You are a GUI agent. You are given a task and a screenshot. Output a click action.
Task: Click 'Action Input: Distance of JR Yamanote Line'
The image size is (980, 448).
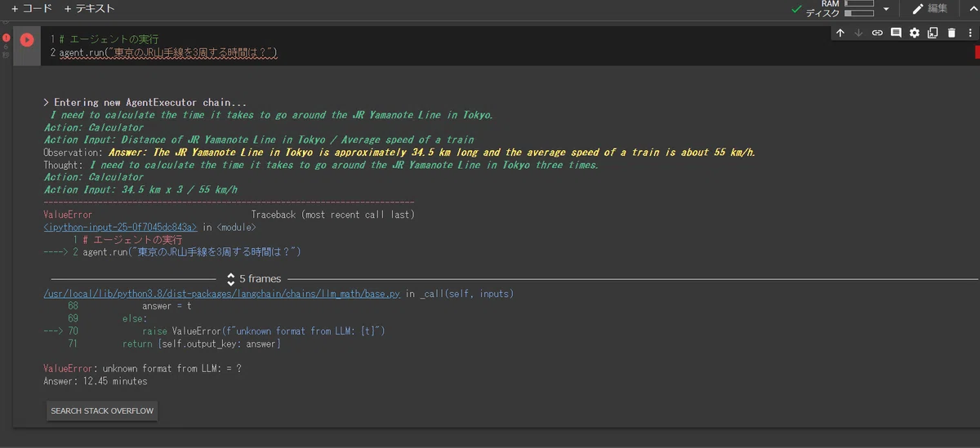[258, 140]
